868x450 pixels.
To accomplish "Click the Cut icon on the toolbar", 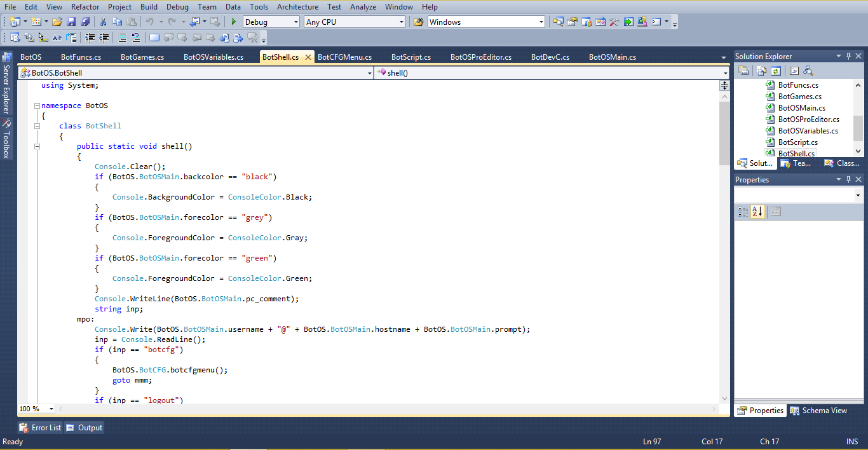I will 103,22.
